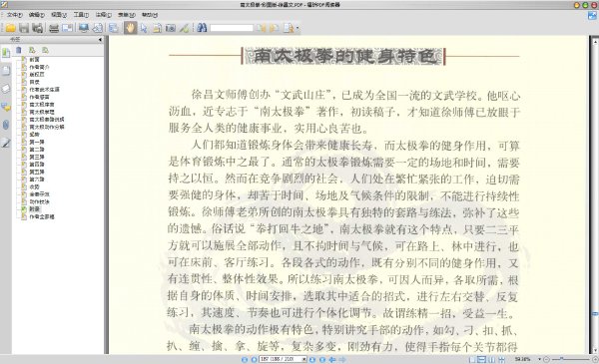Image resolution: width=599 pixels, height=364 pixels.
Task: Select the 第六段 bookmark
Action: (x=37, y=179)
